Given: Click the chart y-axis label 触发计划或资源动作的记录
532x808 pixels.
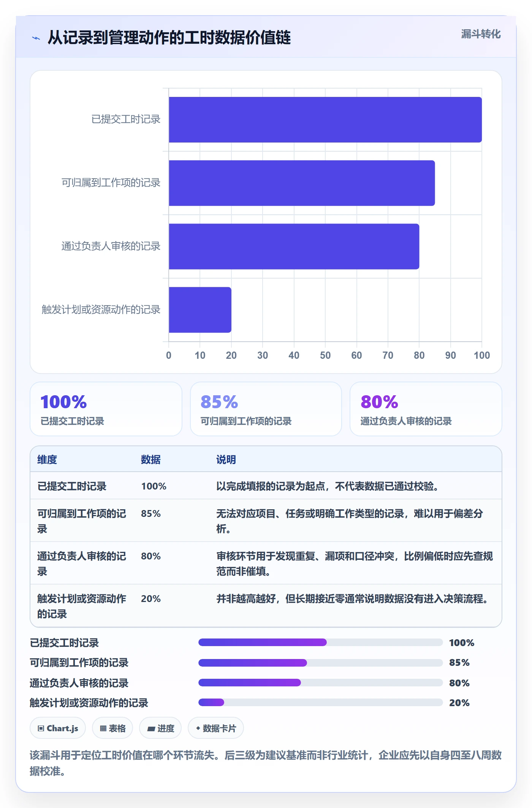Looking at the screenshot, I should tap(101, 310).
